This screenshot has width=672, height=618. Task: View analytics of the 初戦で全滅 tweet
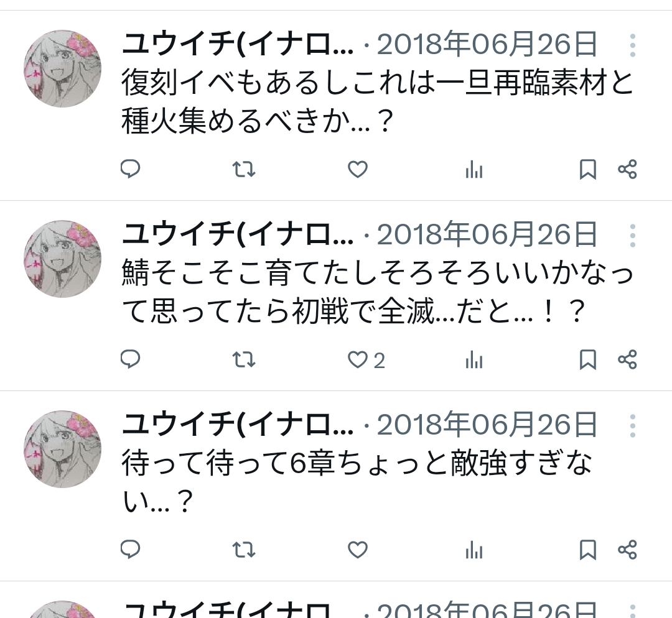click(x=474, y=360)
